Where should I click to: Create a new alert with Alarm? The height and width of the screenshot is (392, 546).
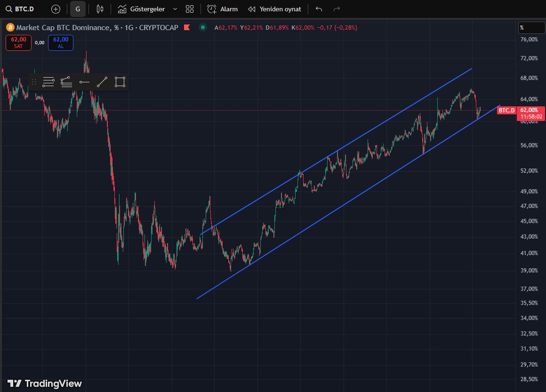[x=222, y=8]
